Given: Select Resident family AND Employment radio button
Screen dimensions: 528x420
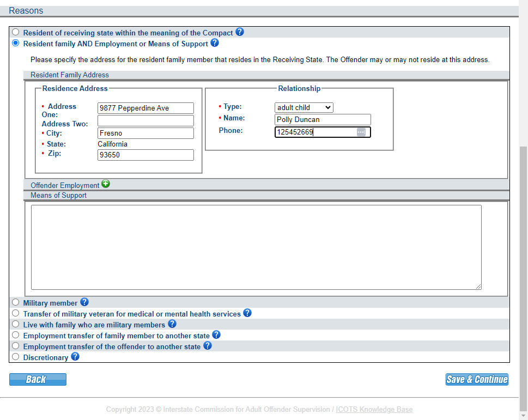Looking at the screenshot, I should click(15, 43).
